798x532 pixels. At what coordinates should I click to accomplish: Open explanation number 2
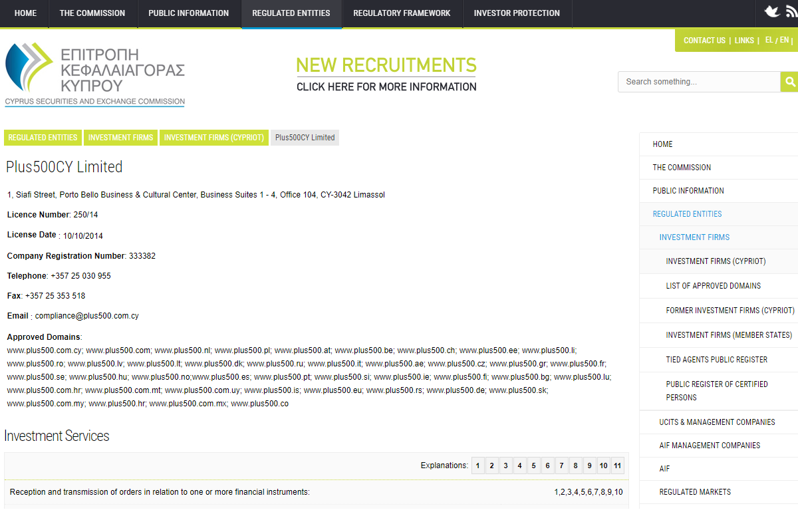click(x=491, y=465)
